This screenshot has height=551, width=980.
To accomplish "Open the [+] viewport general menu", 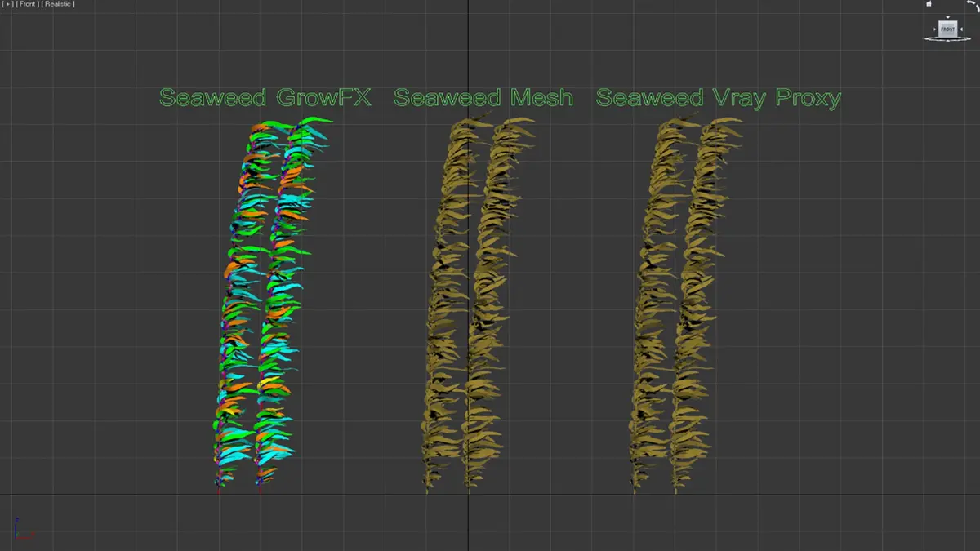I will 8,4.
